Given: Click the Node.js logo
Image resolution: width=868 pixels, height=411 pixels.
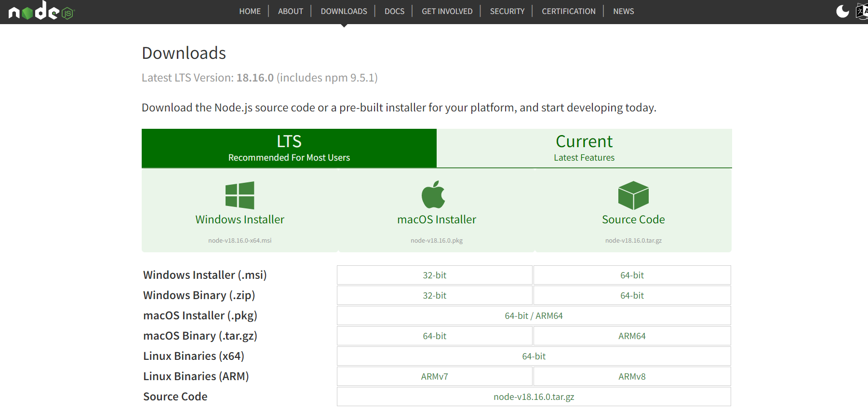Looking at the screenshot, I should 41,11.
